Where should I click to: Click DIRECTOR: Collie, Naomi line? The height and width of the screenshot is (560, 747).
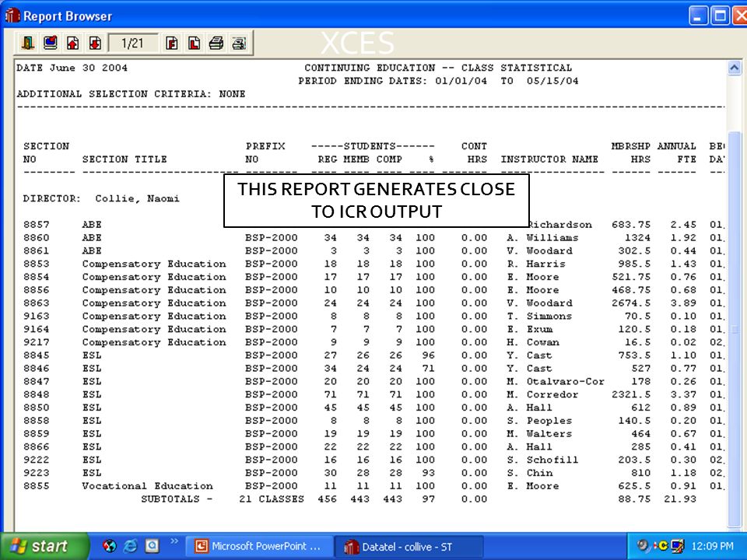[x=101, y=198]
